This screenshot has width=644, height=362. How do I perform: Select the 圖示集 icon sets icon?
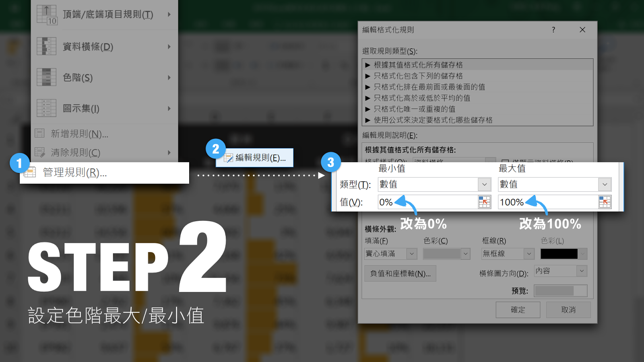point(46,108)
